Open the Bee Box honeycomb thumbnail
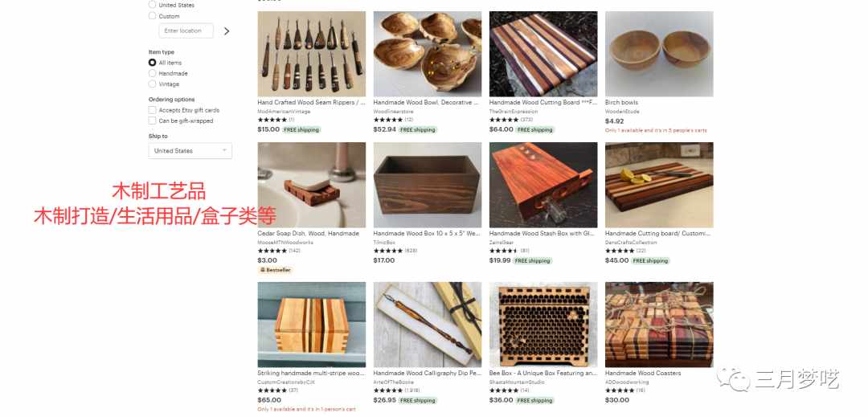This screenshot has height=417, width=868. (543, 325)
